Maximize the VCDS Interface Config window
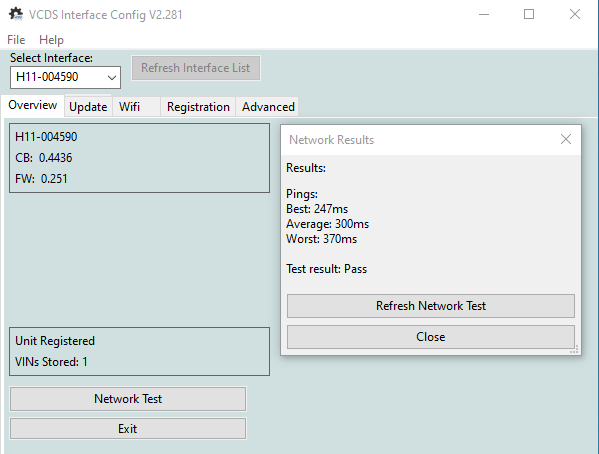The height and width of the screenshot is (454, 599). [x=529, y=15]
